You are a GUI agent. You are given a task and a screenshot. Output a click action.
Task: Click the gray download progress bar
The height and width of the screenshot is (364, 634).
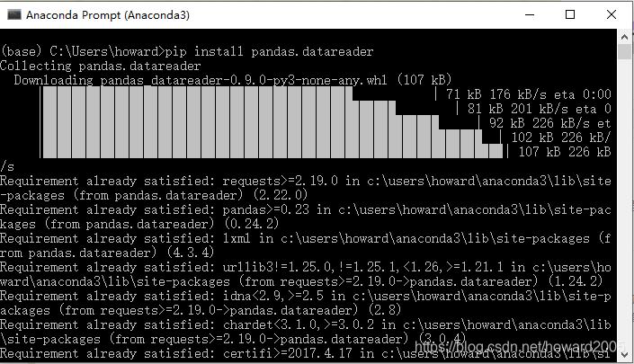click(x=272, y=122)
